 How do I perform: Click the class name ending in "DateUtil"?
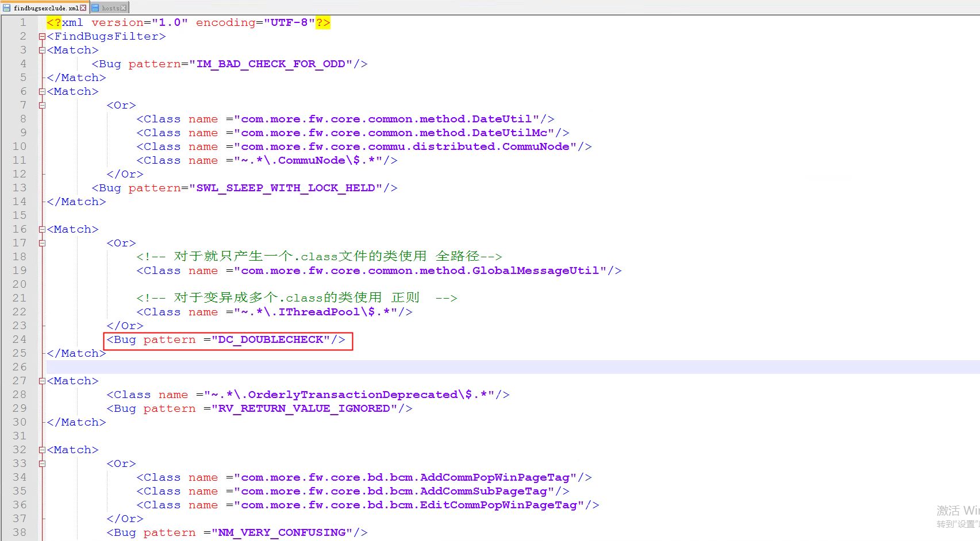386,119
